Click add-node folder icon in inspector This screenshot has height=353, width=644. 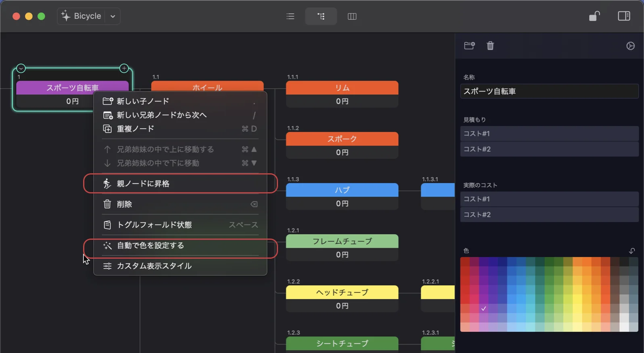469,46
